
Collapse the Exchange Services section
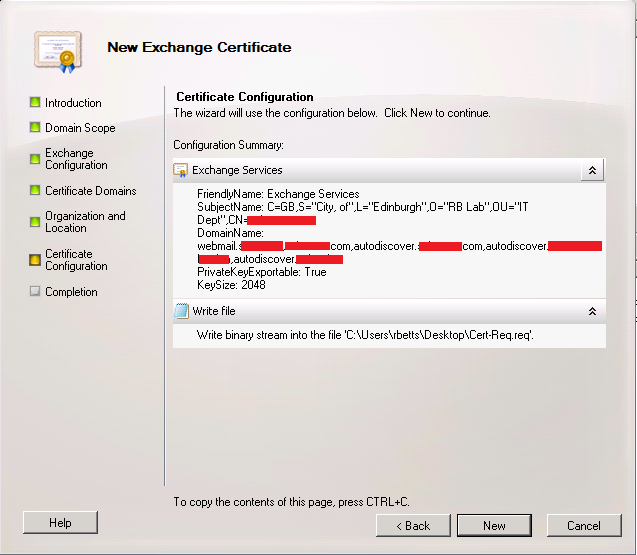pyautogui.click(x=592, y=170)
